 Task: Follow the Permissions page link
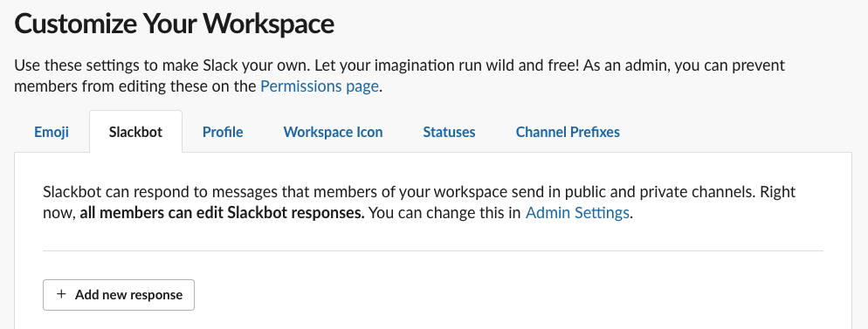[320, 86]
